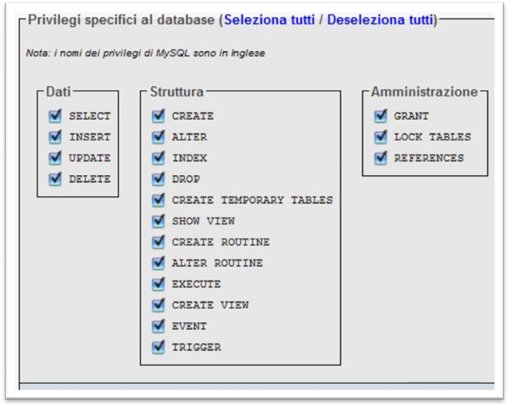Uncheck the ALTER privilege checkbox
The width and height of the screenshot is (509, 405).
tap(158, 137)
